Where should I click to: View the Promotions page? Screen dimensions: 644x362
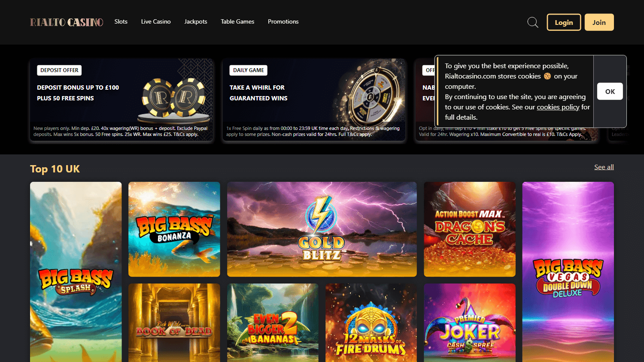(283, 21)
